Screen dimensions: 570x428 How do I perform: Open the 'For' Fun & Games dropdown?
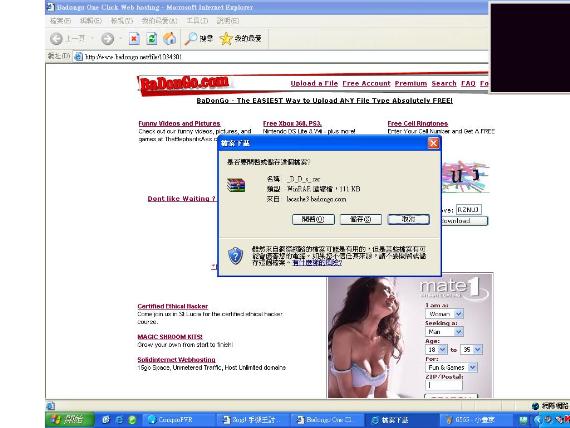(x=472, y=367)
